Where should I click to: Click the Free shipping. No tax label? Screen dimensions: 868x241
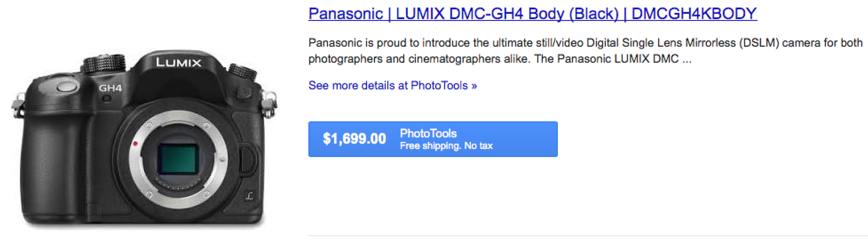point(446,146)
